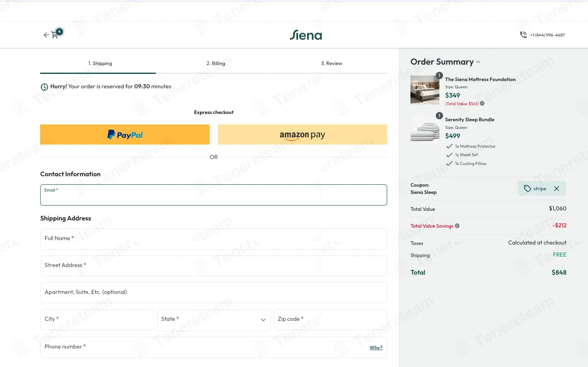The width and height of the screenshot is (588, 367).
Task: Click the FREE shipping value
Action: (559, 255)
